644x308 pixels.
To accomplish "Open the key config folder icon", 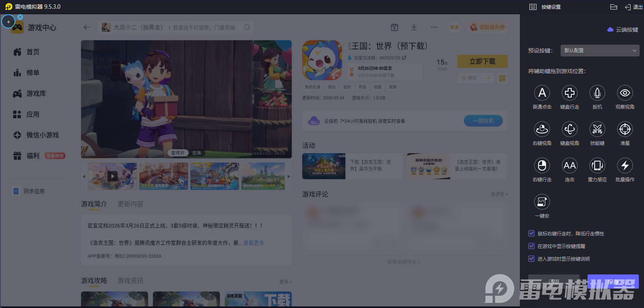I will point(614,7).
